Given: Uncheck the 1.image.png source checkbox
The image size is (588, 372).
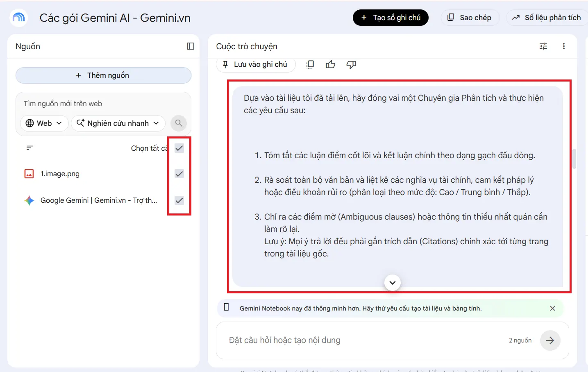Looking at the screenshot, I should [x=179, y=174].
